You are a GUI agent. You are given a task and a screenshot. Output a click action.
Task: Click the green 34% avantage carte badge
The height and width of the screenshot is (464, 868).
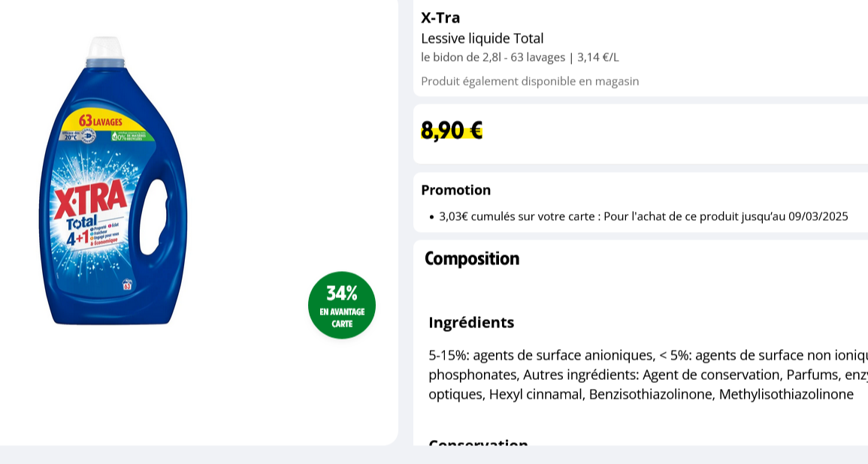tap(342, 303)
